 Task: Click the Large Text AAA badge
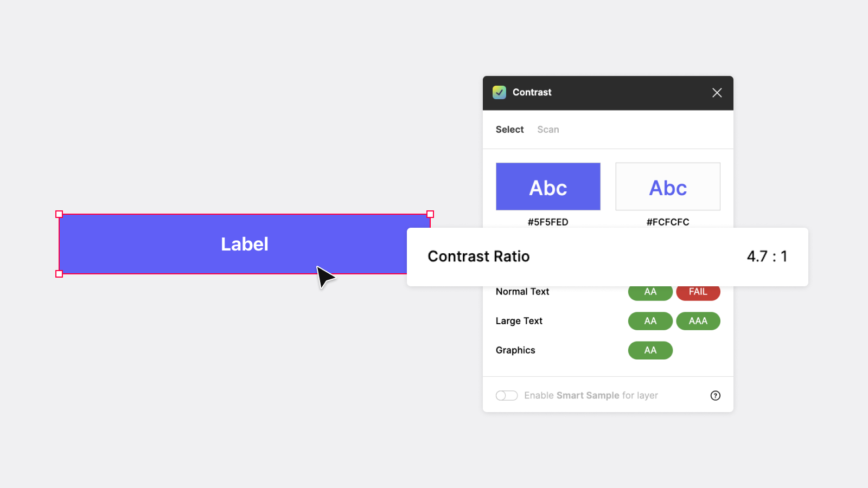tap(698, 321)
